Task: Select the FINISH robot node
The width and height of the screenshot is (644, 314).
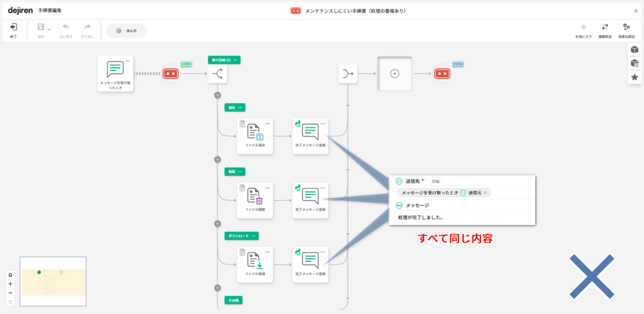Action: tap(442, 73)
